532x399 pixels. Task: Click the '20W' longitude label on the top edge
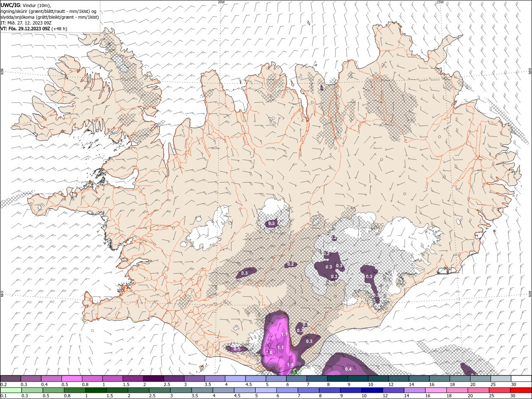click(221, 2)
